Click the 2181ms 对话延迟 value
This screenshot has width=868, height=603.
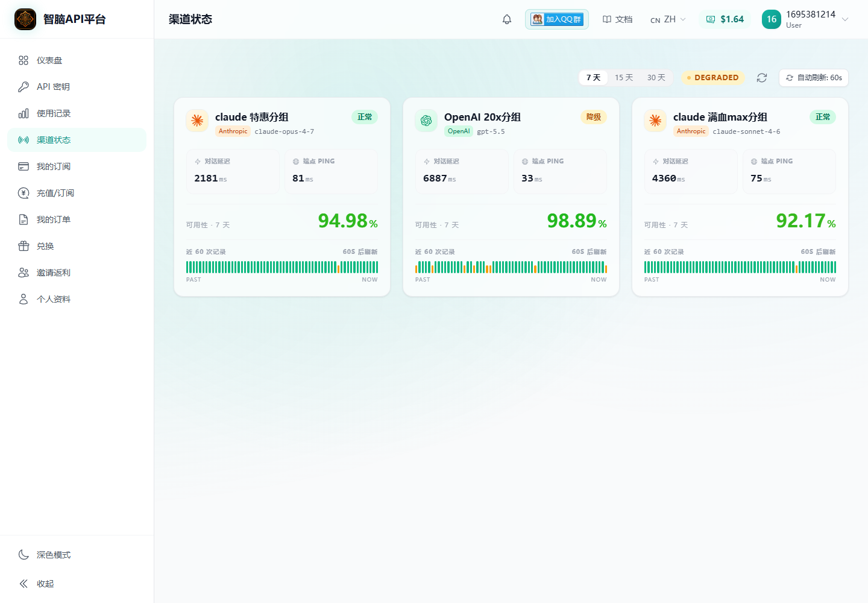pyautogui.click(x=210, y=178)
